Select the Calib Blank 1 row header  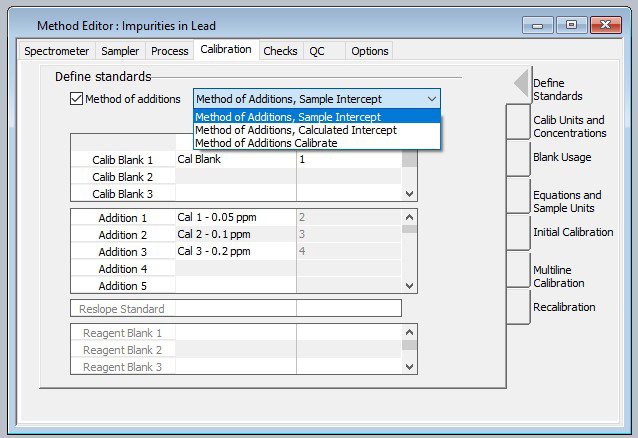(x=123, y=160)
